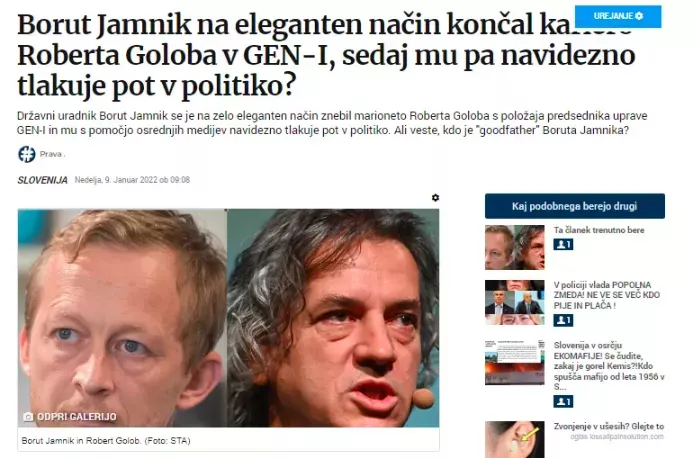Click reader count icon under Ta članek

[x=563, y=244]
